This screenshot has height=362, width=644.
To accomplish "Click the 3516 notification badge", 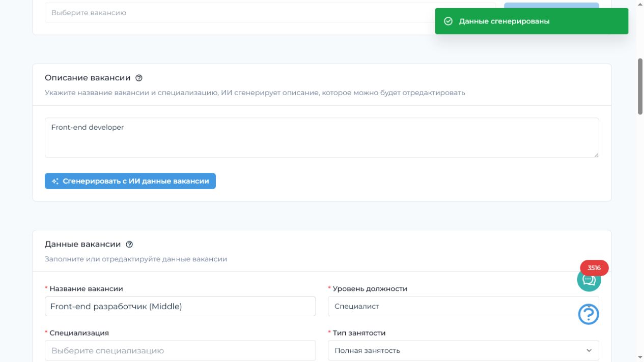I will pyautogui.click(x=594, y=268).
